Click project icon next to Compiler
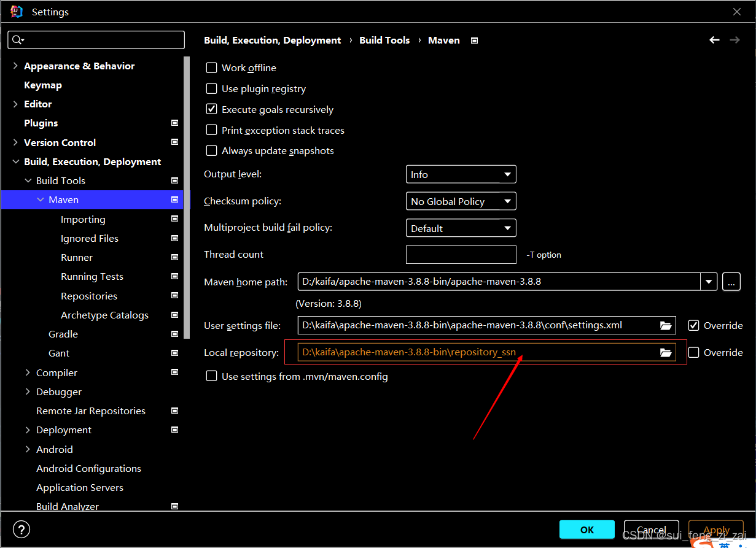Image resolution: width=756 pixels, height=548 pixels. [x=174, y=372]
